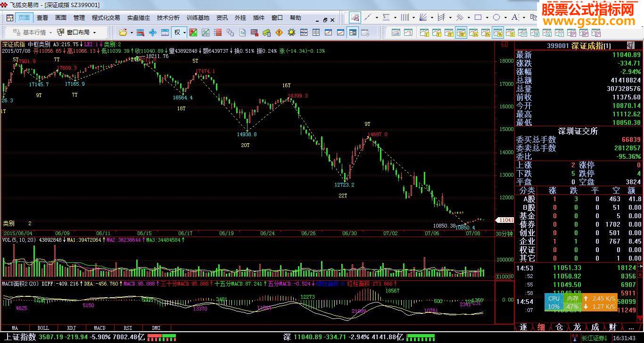Viewport: 644px width, 343px height.
Task: Toggle the 4-hour period button
Action: [498, 32]
